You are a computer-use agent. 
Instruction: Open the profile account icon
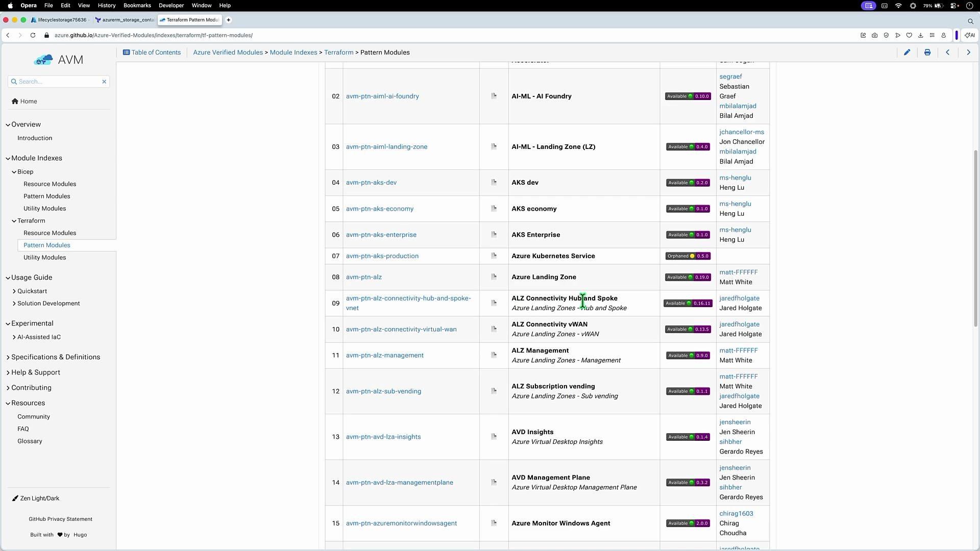coord(944,35)
